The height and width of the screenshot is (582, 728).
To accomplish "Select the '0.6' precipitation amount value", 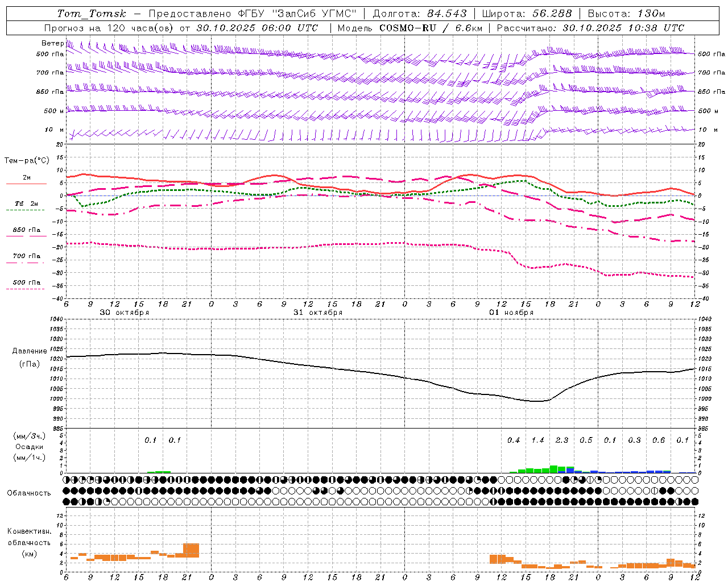I will [659, 440].
